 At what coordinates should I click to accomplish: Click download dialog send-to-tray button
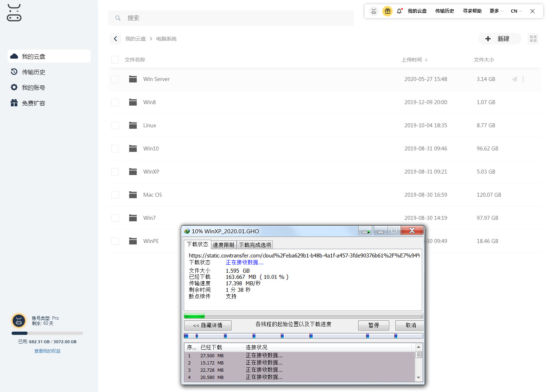365,231
